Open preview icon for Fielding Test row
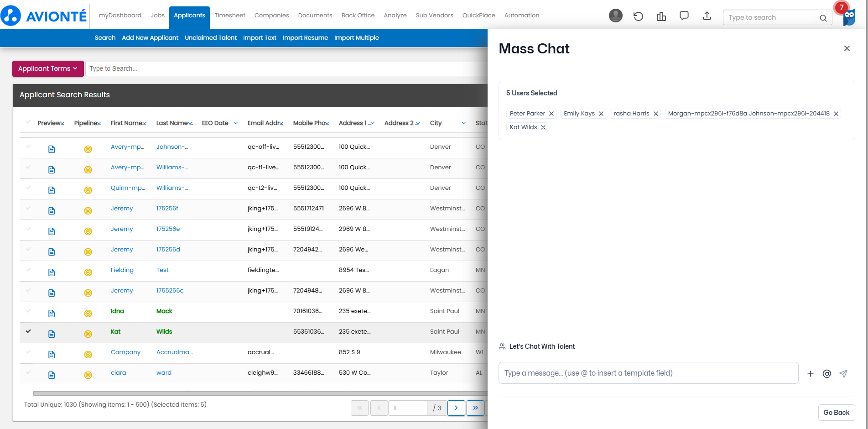The width and height of the screenshot is (868, 429). (52, 272)
